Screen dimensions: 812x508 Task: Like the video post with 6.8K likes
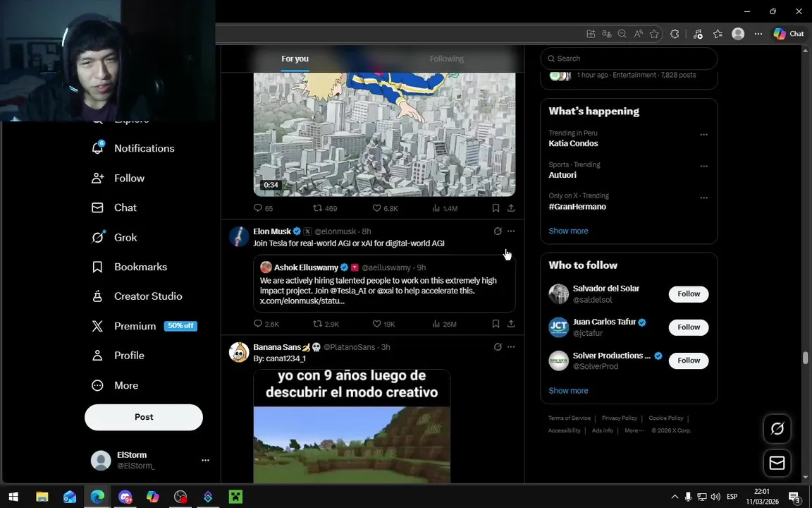(x=386, y=208)
